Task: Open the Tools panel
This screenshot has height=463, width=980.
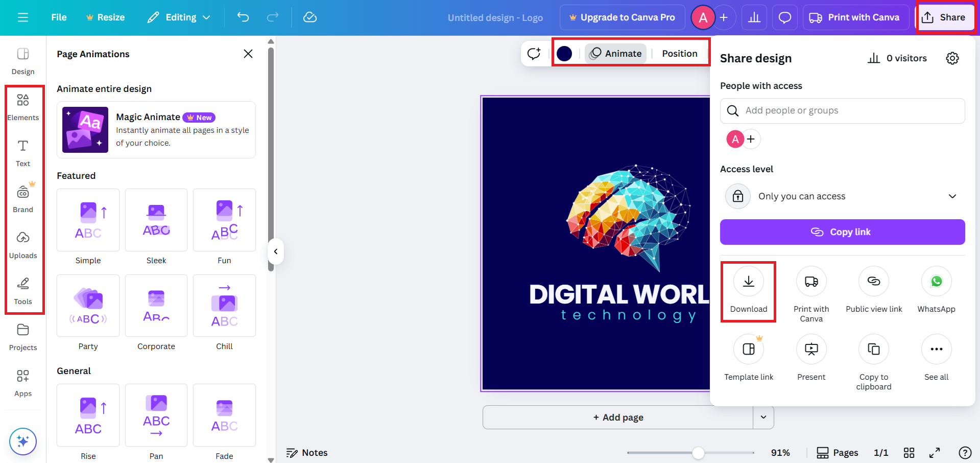Action: click(x=23, y=290)
